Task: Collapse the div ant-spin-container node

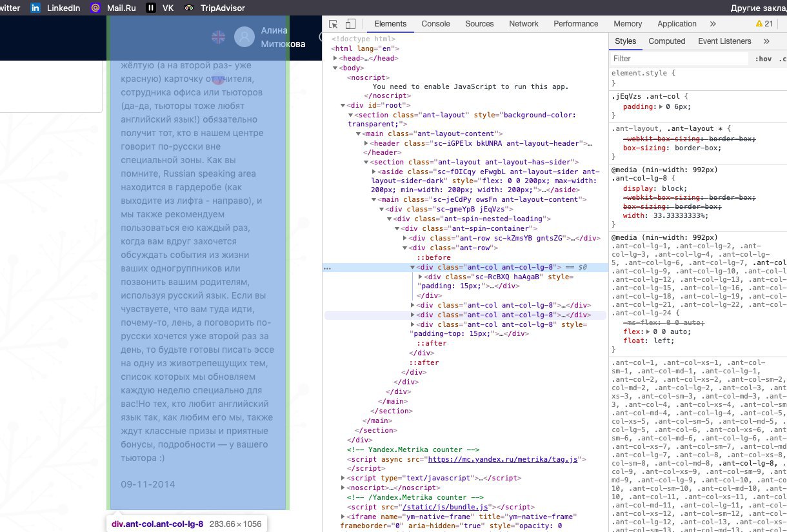Action: click(397, 228)
